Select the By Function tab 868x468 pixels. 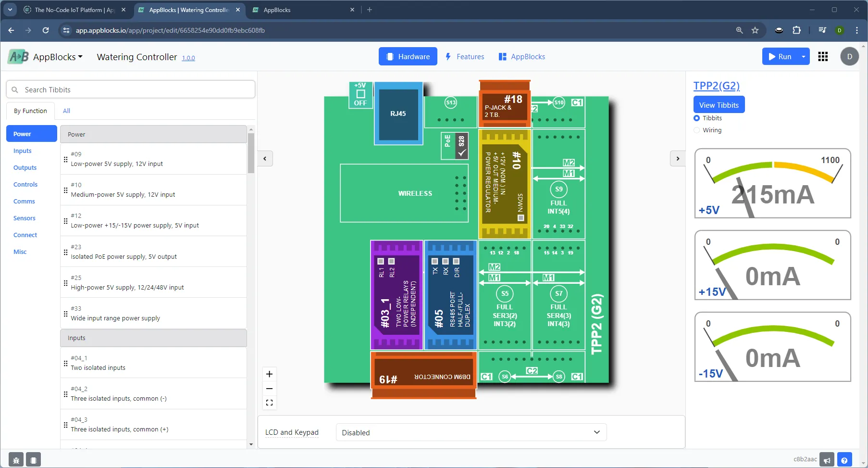click(30, 111)
